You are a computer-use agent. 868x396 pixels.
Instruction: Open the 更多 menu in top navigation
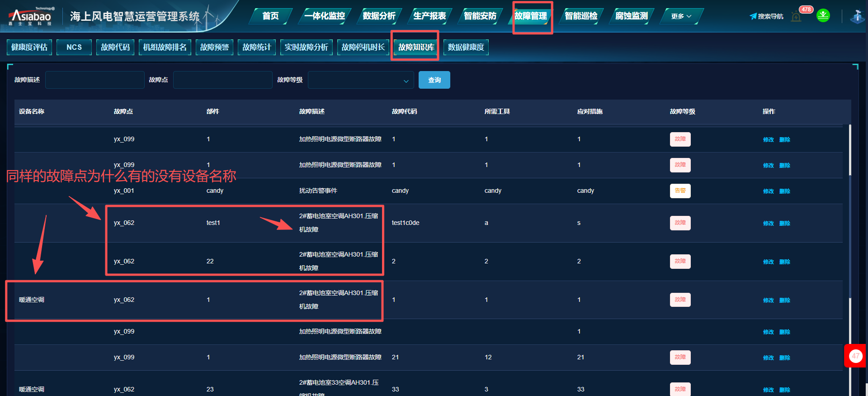point(681,16)
